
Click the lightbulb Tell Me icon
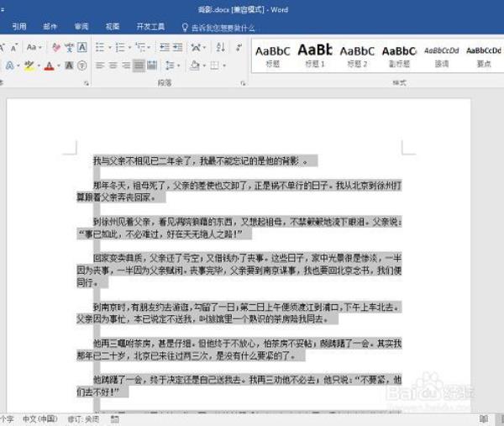[185, 28]
